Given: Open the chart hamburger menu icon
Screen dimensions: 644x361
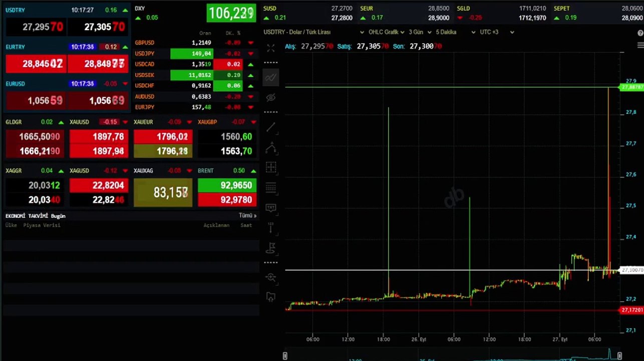Looking at the screenshot, I should click(640, 46).
